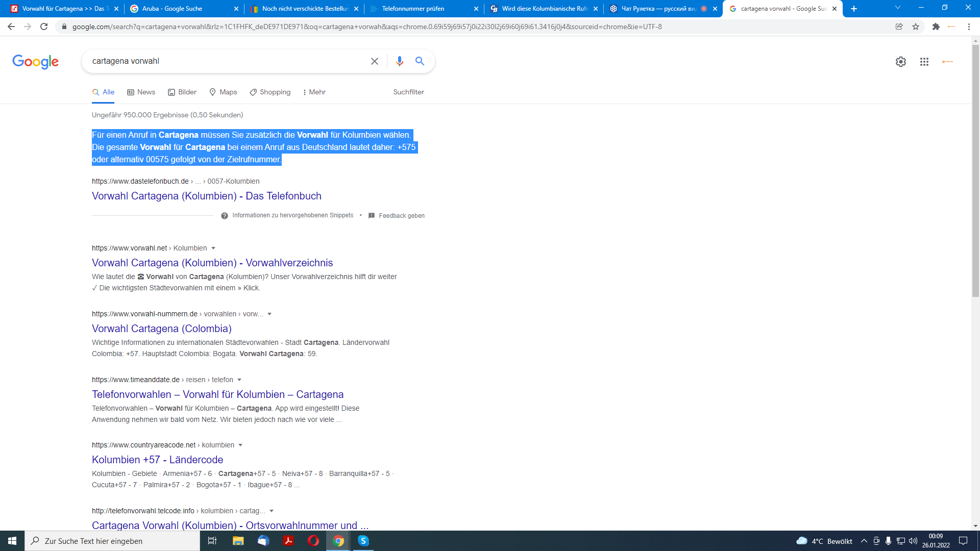Open Google apps grid icon

pos(924,62)
